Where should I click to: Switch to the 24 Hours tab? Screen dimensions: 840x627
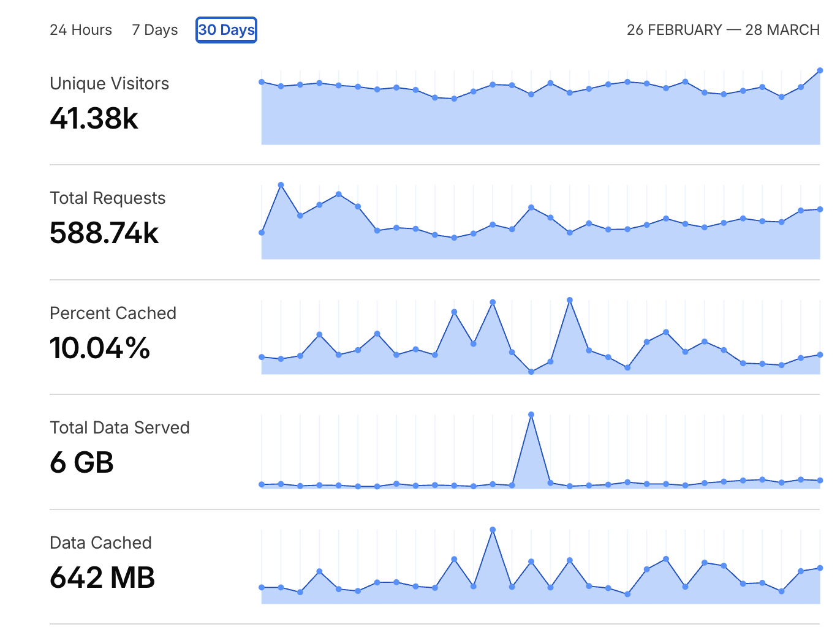click(x=81, y=30)
